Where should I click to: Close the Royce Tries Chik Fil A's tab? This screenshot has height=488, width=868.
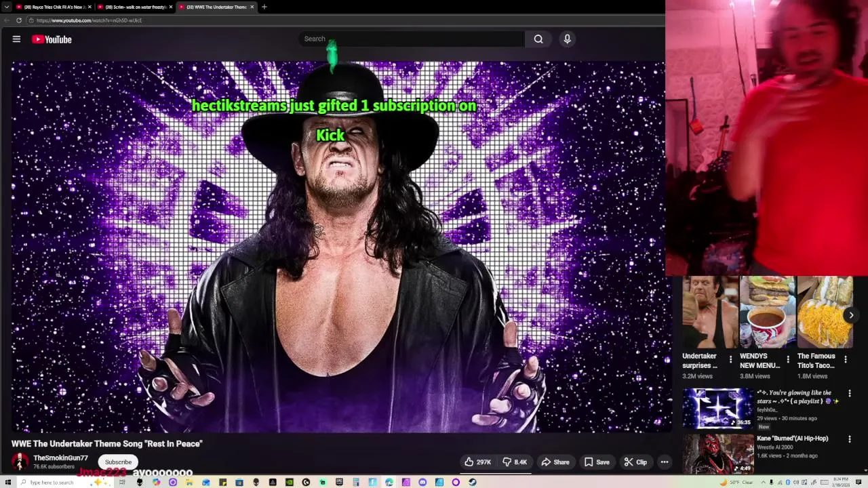click(x=89, y=7)
